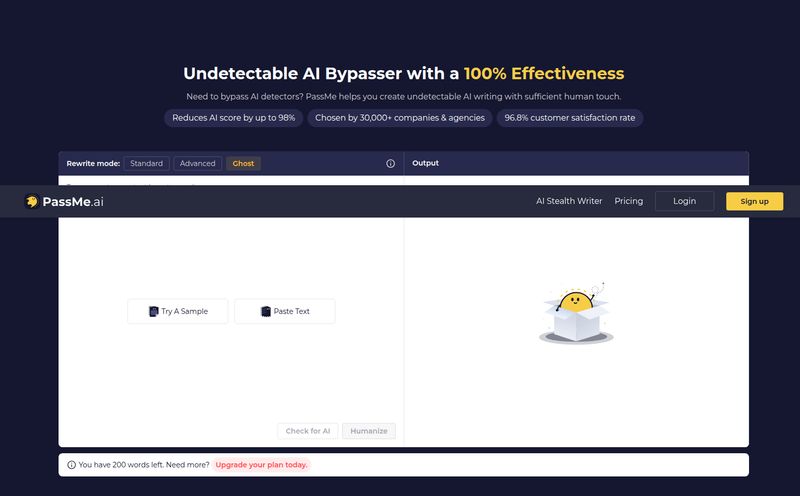Open the AI Stealth Writer page
This screenshot has width=800, height=496.
[x=569, y=201]
